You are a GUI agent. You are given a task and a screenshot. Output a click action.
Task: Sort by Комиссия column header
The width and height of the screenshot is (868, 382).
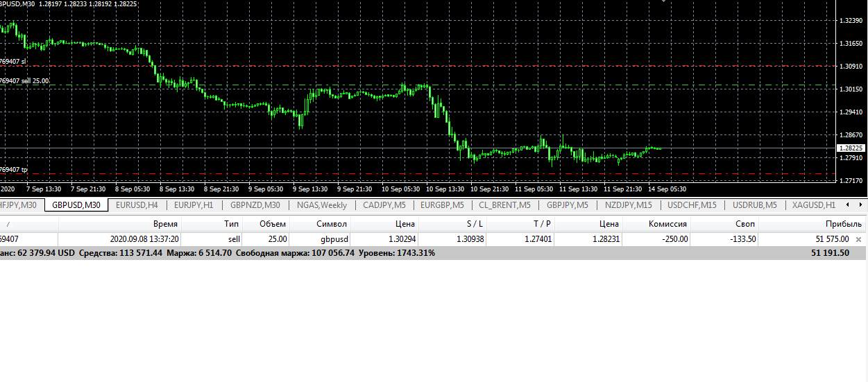pos(657,224)
